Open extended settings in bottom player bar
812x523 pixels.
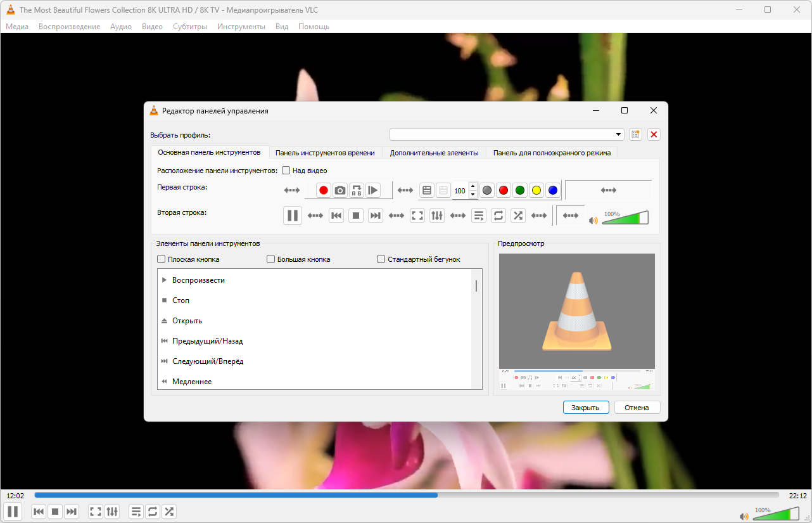pyautogui.click(x=112, y=512)
